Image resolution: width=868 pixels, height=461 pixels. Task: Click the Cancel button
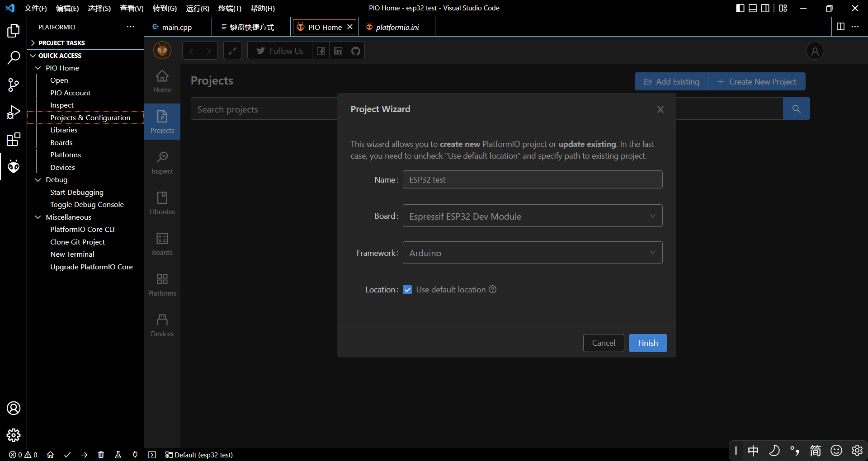(x=604, y=343)
